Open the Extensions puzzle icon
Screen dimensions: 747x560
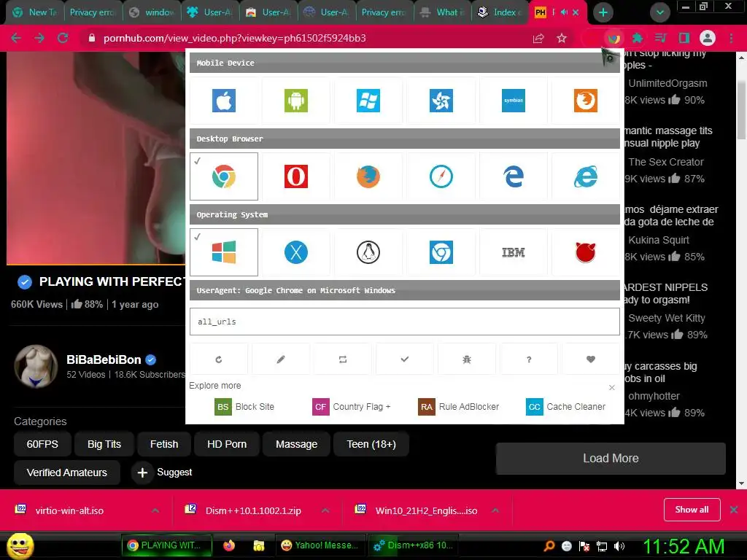pos(637,38)
